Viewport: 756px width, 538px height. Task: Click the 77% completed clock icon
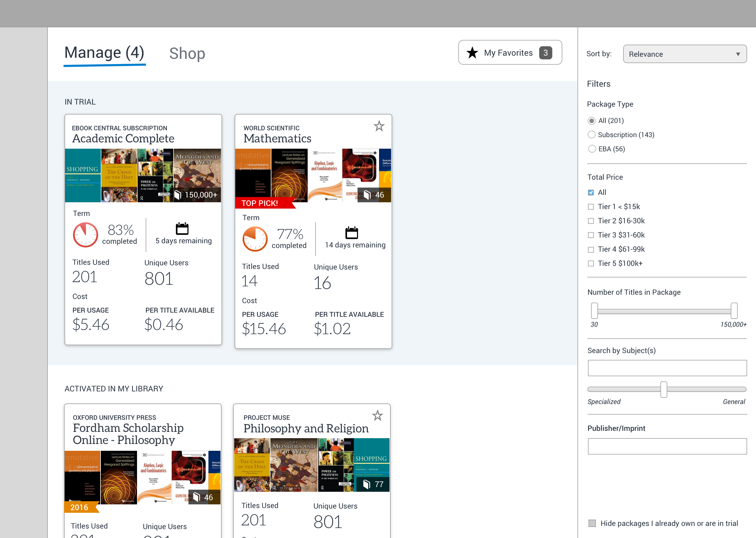pyautogui.click(x=255, y=239)
